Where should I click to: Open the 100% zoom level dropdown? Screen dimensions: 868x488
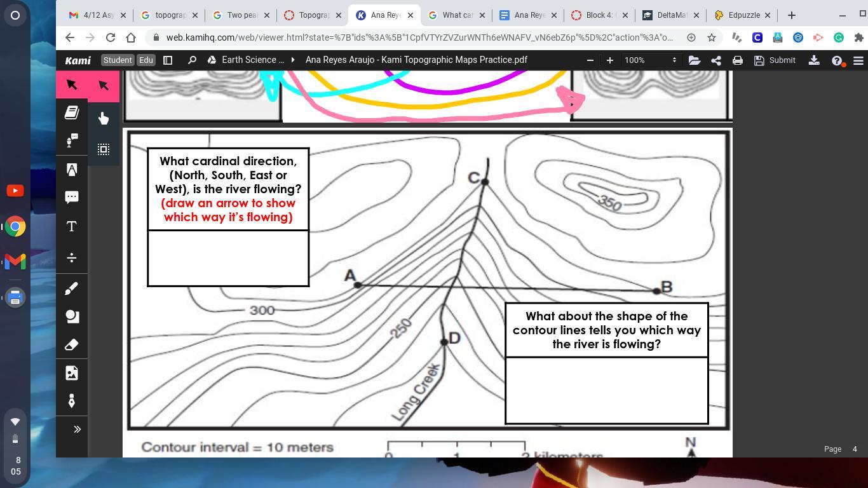click(651, 60)
